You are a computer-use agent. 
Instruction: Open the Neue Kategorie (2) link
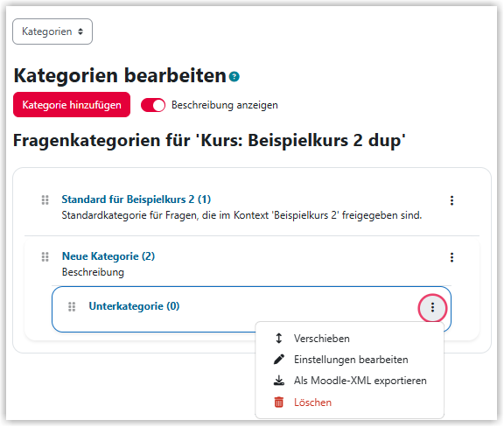[x=108, y=256]
